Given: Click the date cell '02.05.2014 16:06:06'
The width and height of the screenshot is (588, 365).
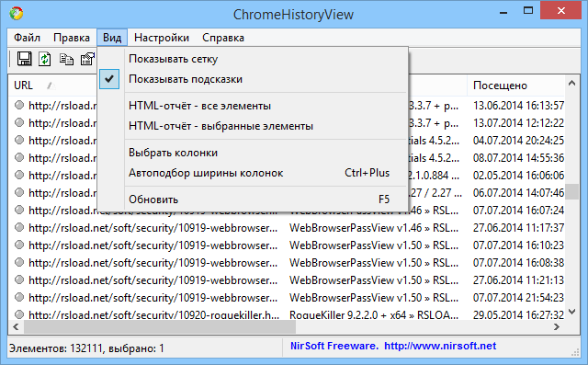Looking at the screenshot, I should 518,176.
